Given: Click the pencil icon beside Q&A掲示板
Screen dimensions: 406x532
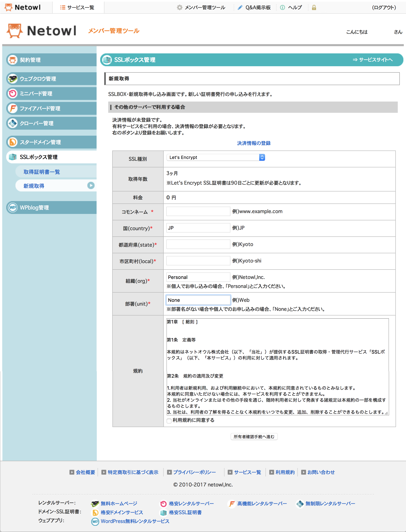Looking at the screenshot, I should 240,7.
